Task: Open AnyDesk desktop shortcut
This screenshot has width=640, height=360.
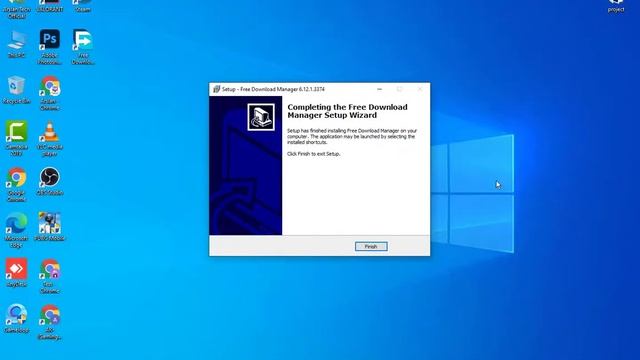Action: [16, 272]
